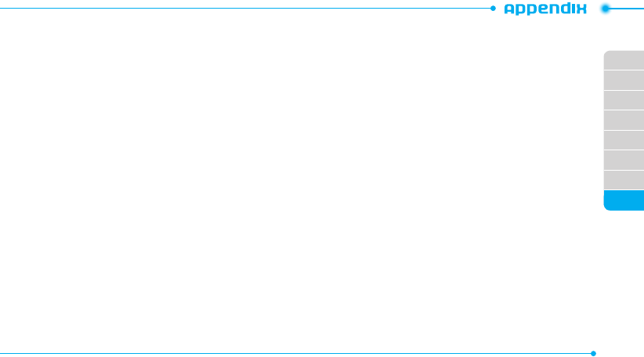Image resolution: width=644 pixels, height=357 pixels.
Task: Select the blue highlighted bottom side tab
Action: tap(624, 200)
